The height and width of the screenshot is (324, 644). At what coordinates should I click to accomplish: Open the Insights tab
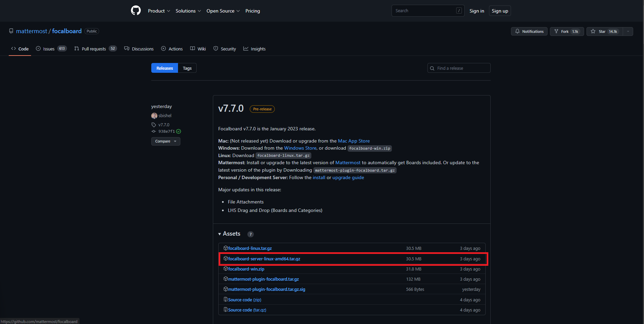pos(254,49)
